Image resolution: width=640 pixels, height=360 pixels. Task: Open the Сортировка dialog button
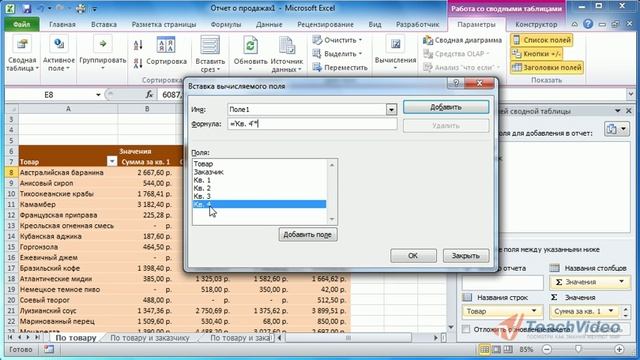click(x=166, y=51)
